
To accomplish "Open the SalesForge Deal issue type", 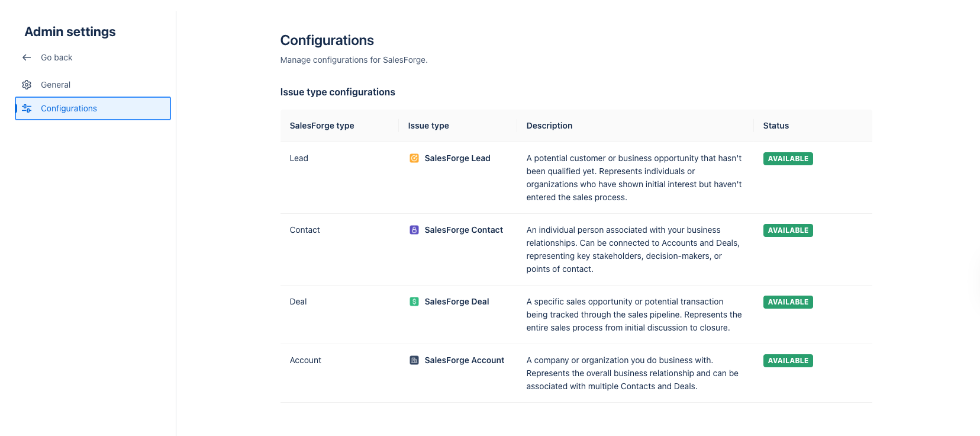I will pos(457,302).
